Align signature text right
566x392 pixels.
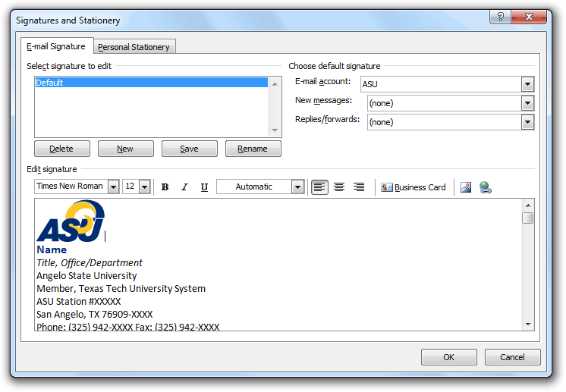pos(358,187)
